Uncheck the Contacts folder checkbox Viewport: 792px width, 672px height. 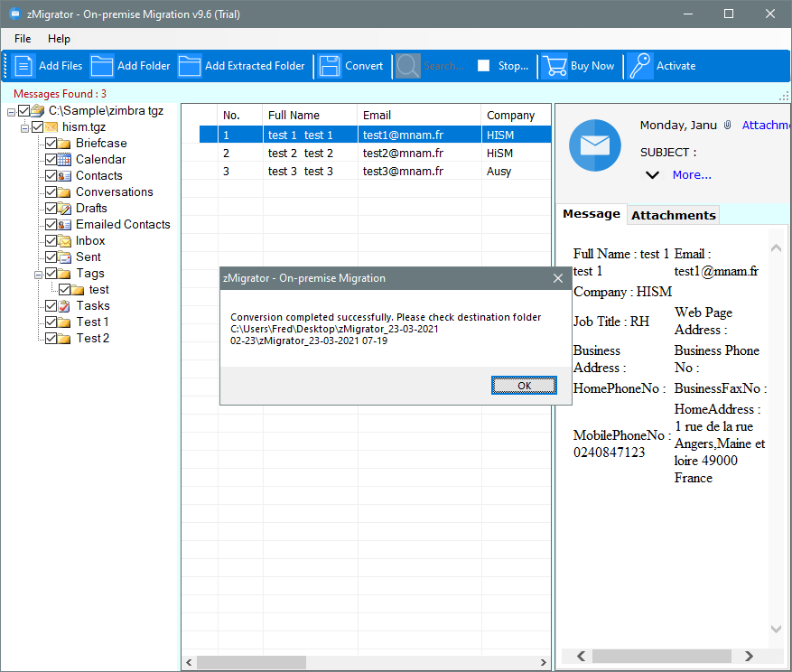51,176
